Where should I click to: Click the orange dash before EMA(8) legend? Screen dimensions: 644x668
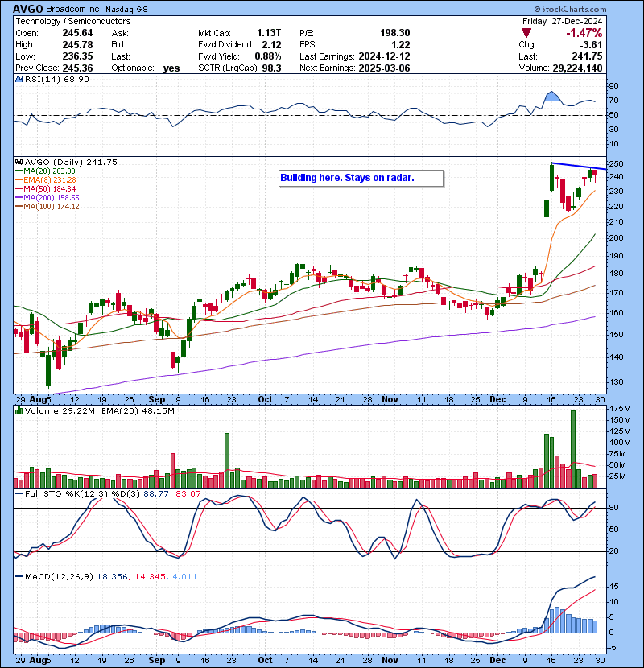tap(19, 180)
